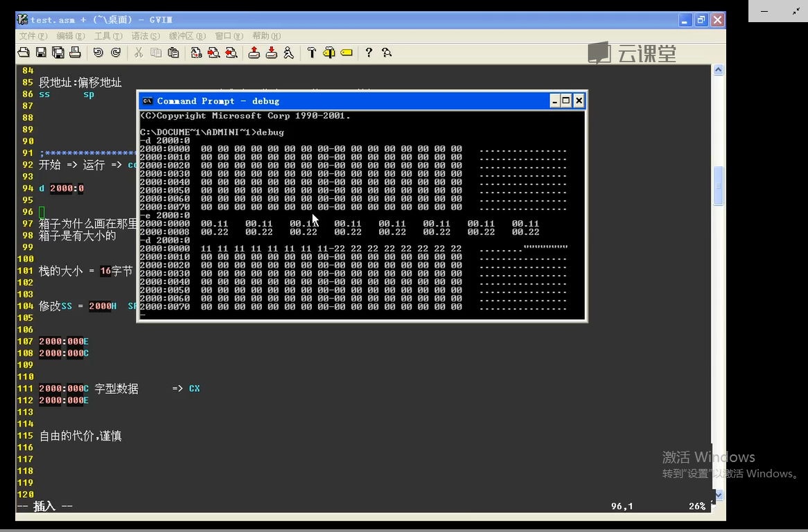
Task: Open the 缓冲区(B) menu
Action: (x=187, y=36)
